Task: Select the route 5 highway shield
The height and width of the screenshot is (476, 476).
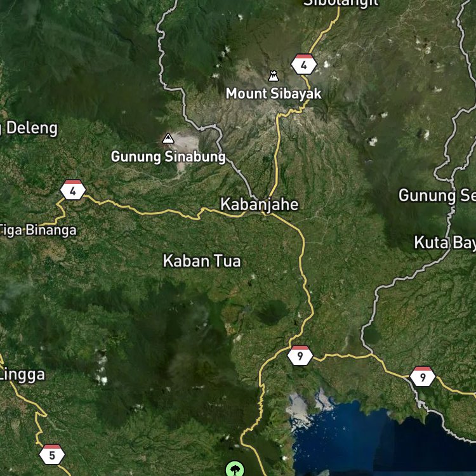Action: [x=52, y=454]
